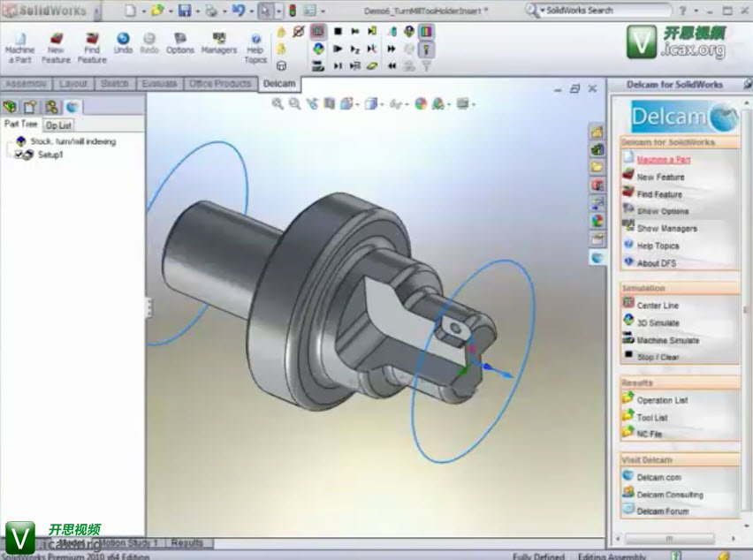Open the PropertyManager tab icon
The width and height of the screenshot is (753, 560).
point(30,107)
